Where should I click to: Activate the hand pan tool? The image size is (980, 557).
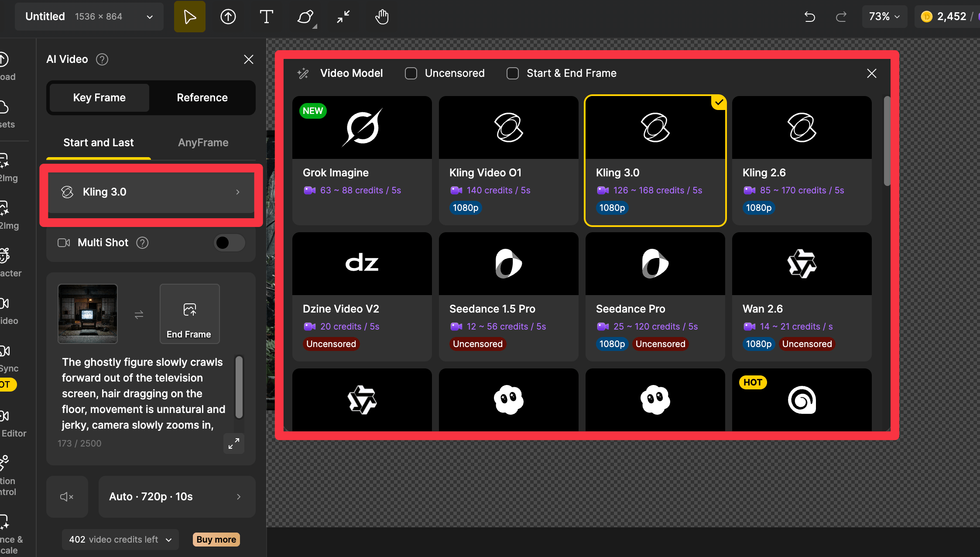pyautogui.click(x=382, y=17)
